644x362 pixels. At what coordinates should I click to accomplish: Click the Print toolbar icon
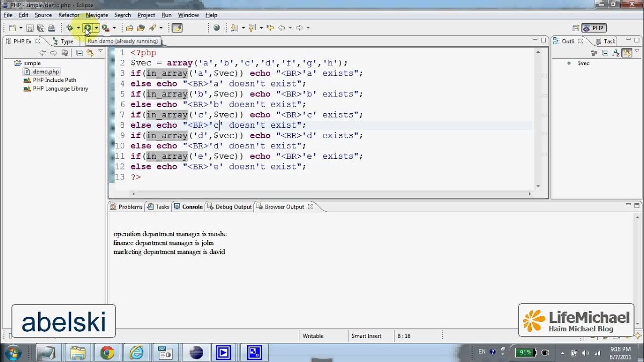click(x=51, y=28)
